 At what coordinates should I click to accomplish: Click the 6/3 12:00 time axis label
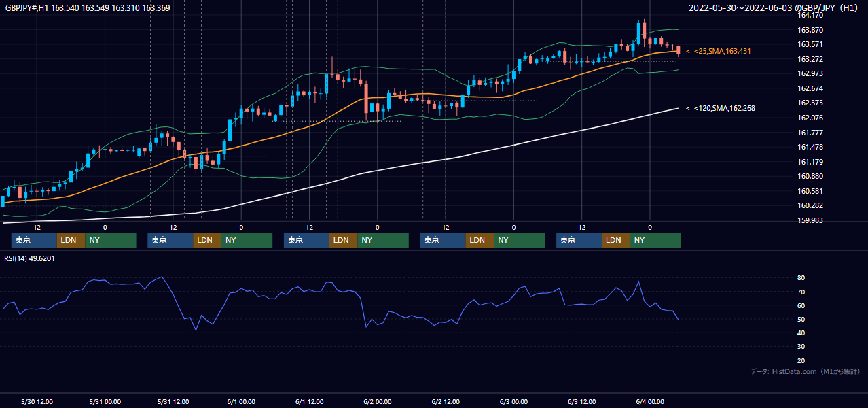tap(582, 401)
